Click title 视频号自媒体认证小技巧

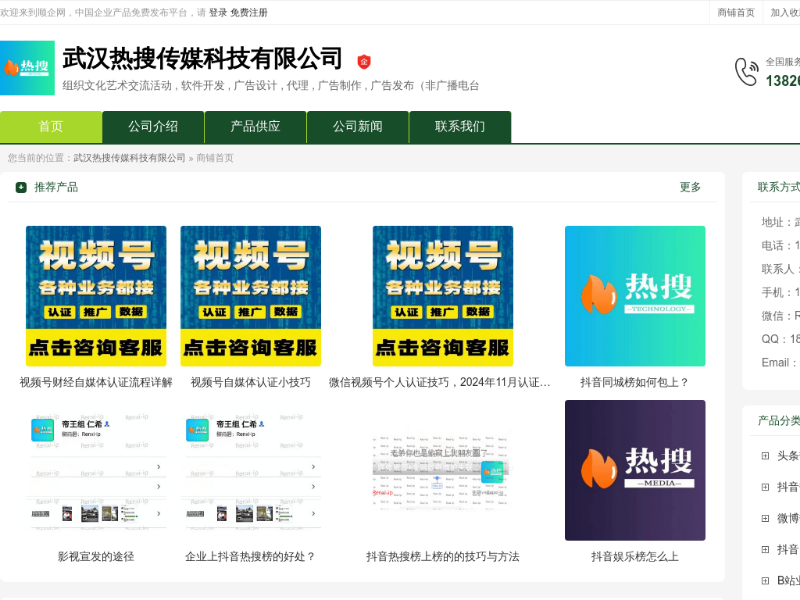[x=251, y=382]
